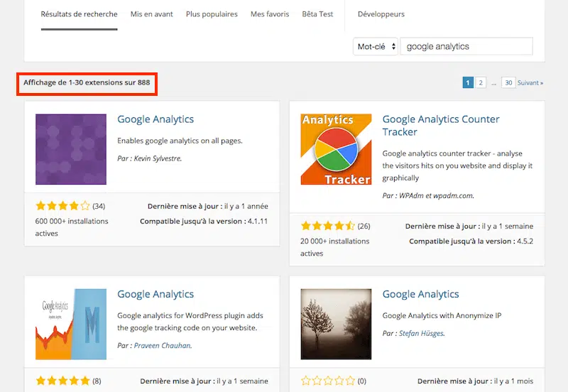The image size is (568, 392).
Task: Click the Suivant next page link
Action: pyautogui.click(x=530, y=83)
